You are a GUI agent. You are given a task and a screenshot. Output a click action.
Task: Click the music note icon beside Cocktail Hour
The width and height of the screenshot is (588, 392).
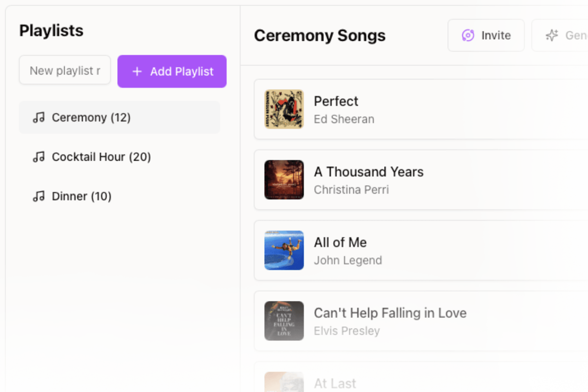tap(38, 157)
